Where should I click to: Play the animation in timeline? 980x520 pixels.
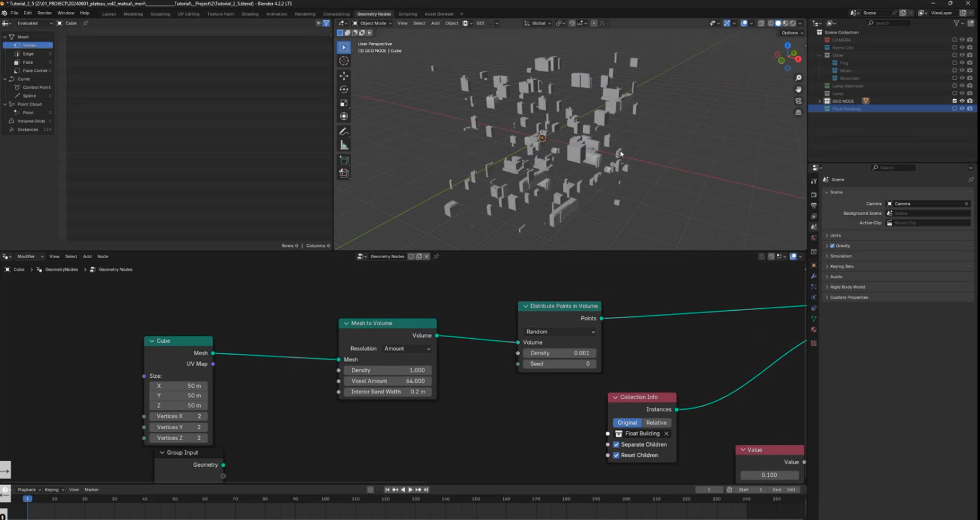(410, 490)
